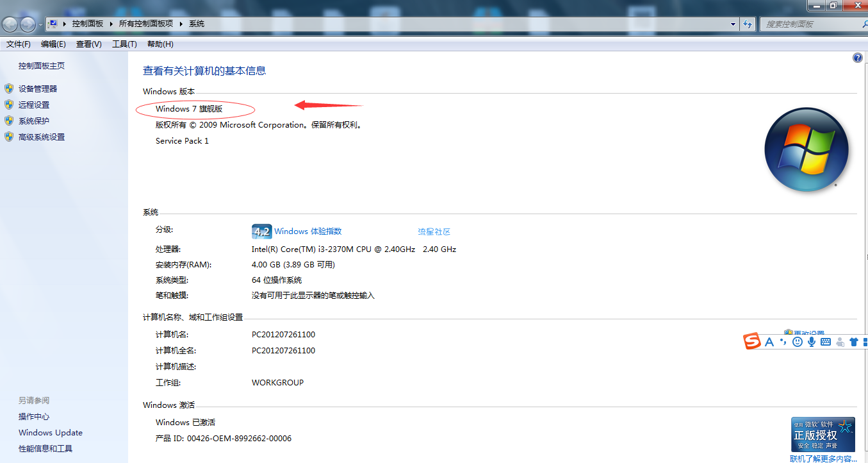868x463 pixels.
Task: Click the WORKGROUP workgroup value
Action: tap(277, 383)
